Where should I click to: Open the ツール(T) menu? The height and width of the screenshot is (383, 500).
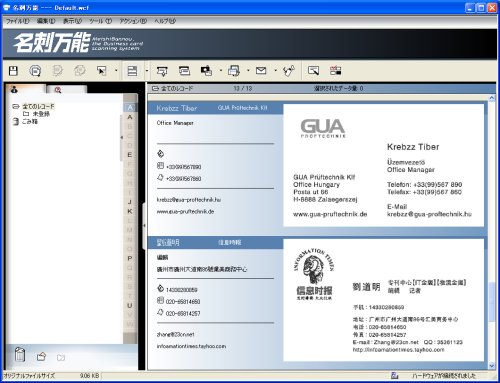tap(100, 21)
